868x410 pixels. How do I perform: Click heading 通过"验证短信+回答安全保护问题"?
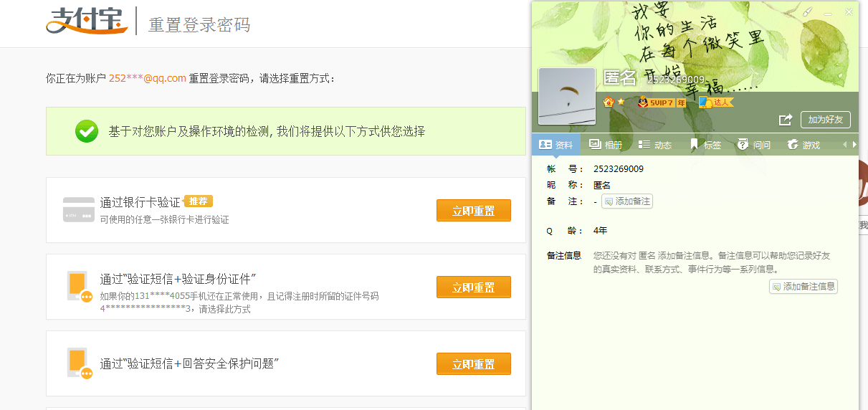[x=189, y=363]
